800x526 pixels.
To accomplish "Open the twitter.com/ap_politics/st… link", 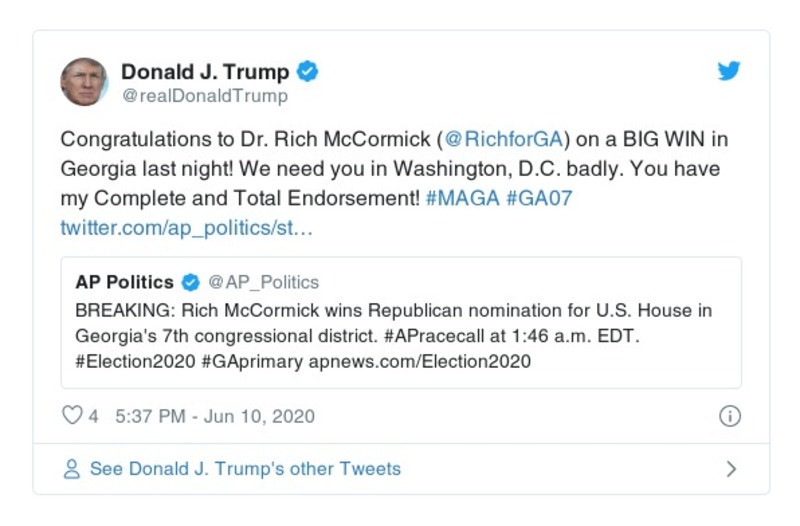I will [186, 228].
